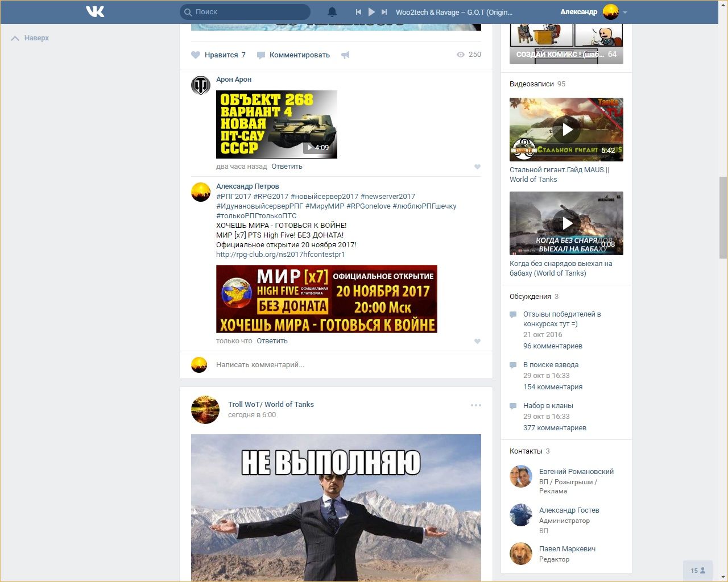The height and width of the screenshot is (582, 728).
Task: Click the Комментировать speech bubble icon
Action: coord(261,55)
